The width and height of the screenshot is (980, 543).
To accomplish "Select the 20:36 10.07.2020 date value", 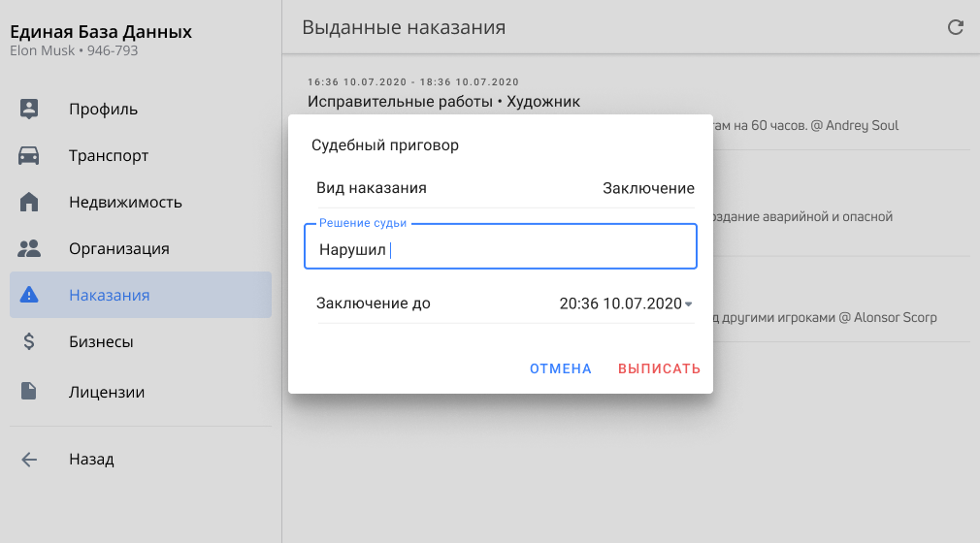I will (x=621, y=303).
